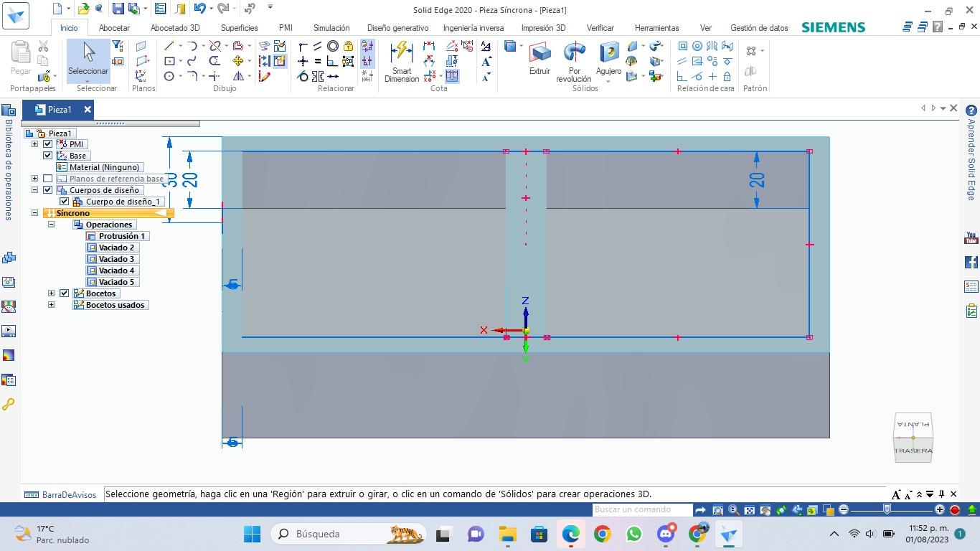Click the Rotate view icon in status bar
The width and height of the screenshot is (980, 551).
click(x=781, y=510)
